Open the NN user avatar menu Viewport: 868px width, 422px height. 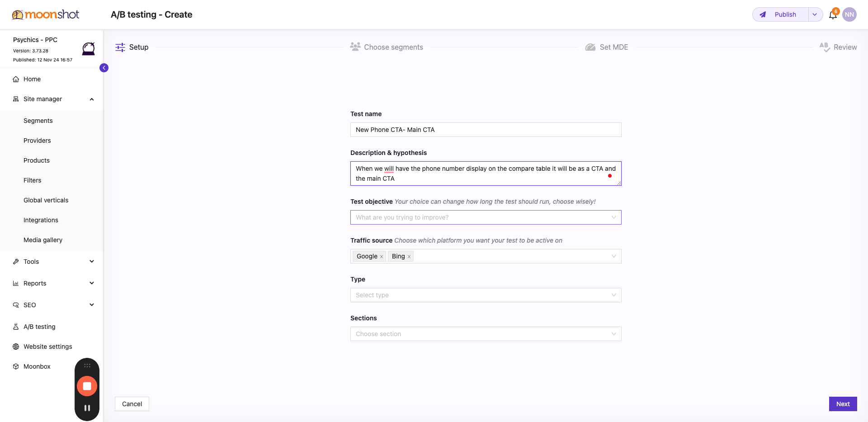[x=849, y=14]
